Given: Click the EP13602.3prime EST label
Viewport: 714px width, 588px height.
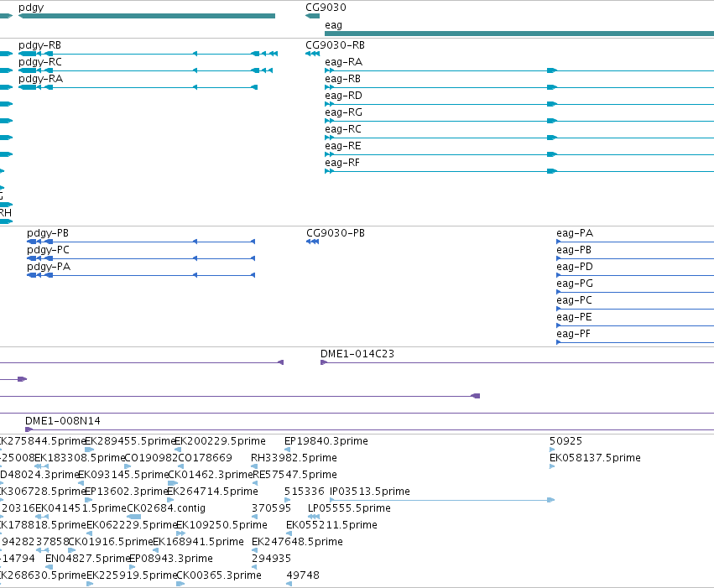Looking at the screenshot, I should click(127, 492).
